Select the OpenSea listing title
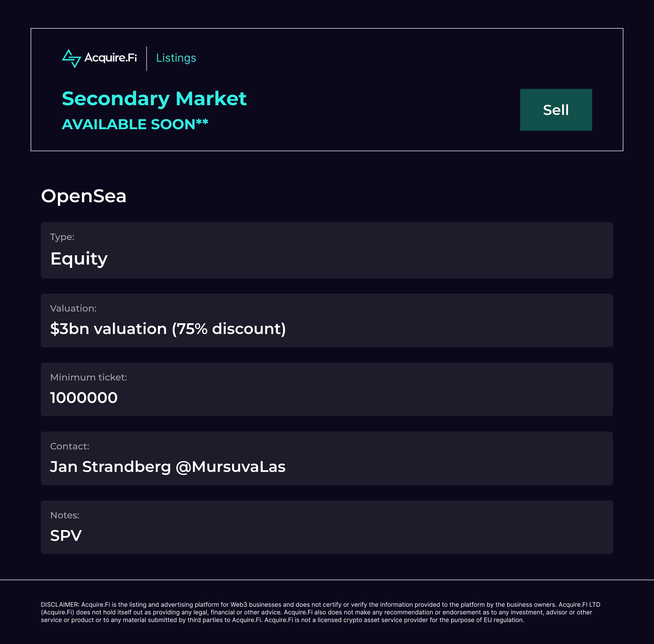Screen dimensions: 654x644 (84, 196)
